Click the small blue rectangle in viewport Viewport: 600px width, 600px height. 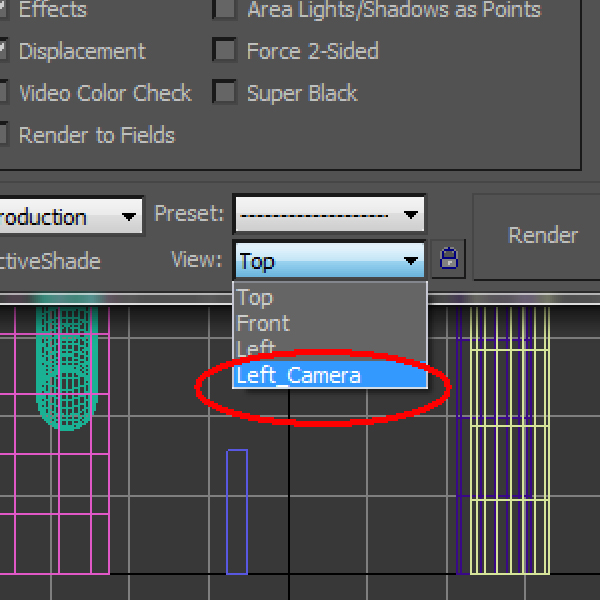237,511
